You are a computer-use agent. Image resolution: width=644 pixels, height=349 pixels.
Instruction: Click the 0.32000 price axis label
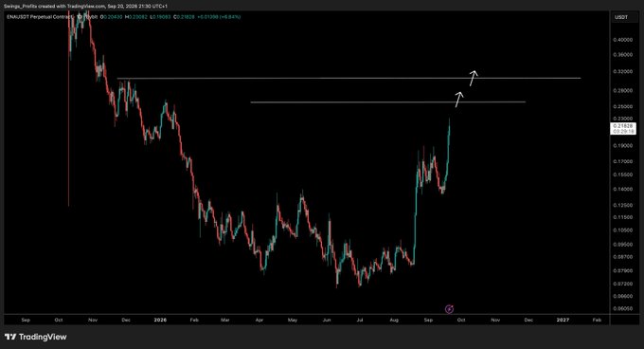point(622,71)
